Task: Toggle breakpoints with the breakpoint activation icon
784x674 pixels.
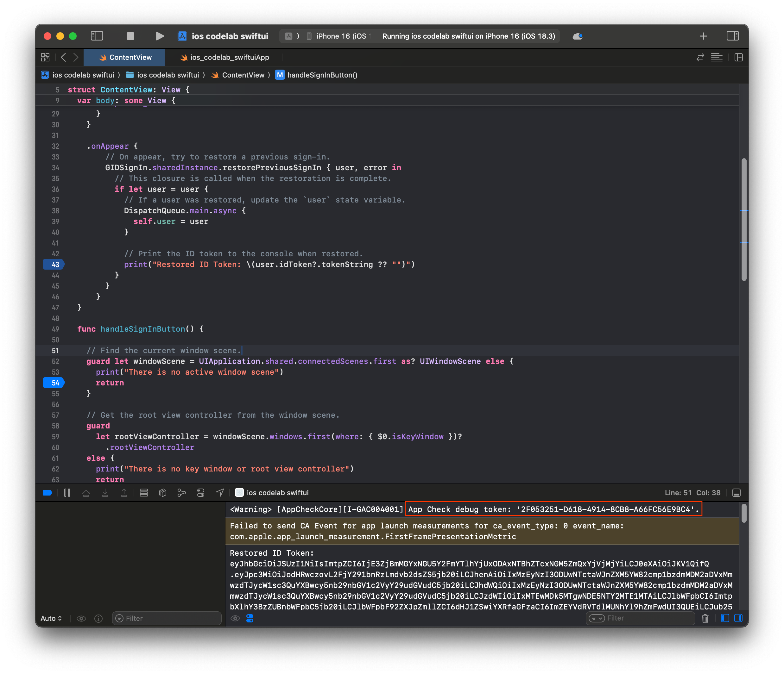Action: pyautogui.click(x=47, y=492)
